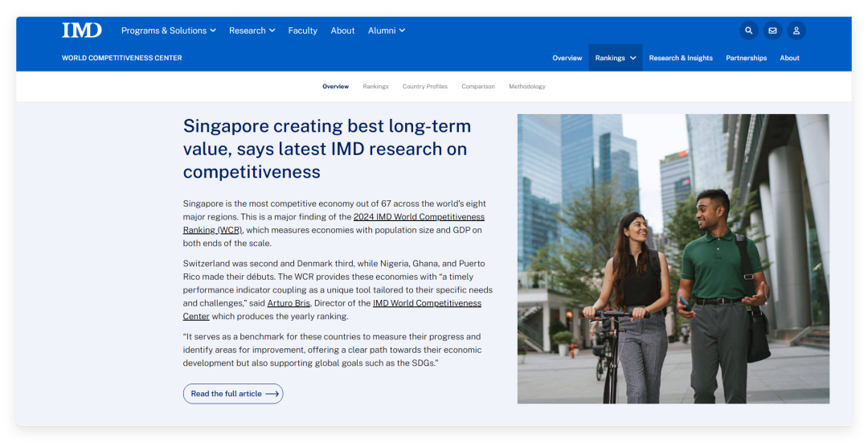Click Read the full article button
Viewport: 868px width, 443px height.
[x=233, y=394]
